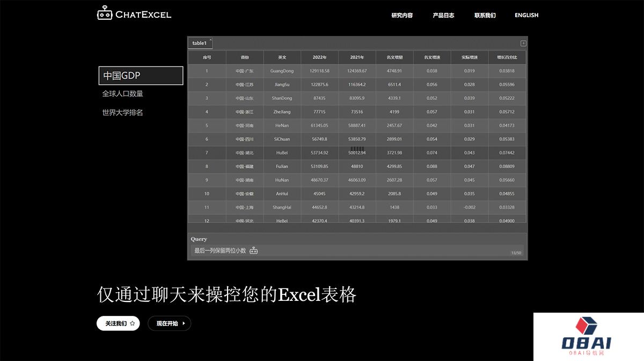644x361 pixels.
Task: Click the ShangHai cell
Action: click(282, 207)
